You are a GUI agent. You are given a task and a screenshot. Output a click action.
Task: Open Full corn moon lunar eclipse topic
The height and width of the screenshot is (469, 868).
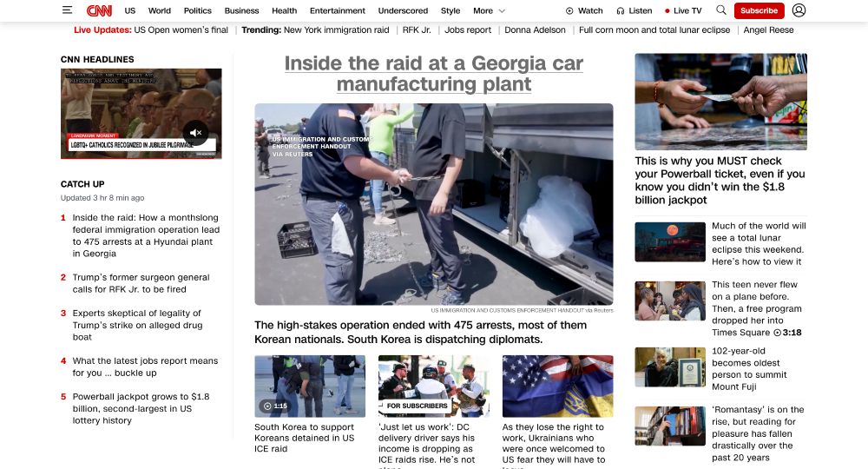tap(654, 30)
